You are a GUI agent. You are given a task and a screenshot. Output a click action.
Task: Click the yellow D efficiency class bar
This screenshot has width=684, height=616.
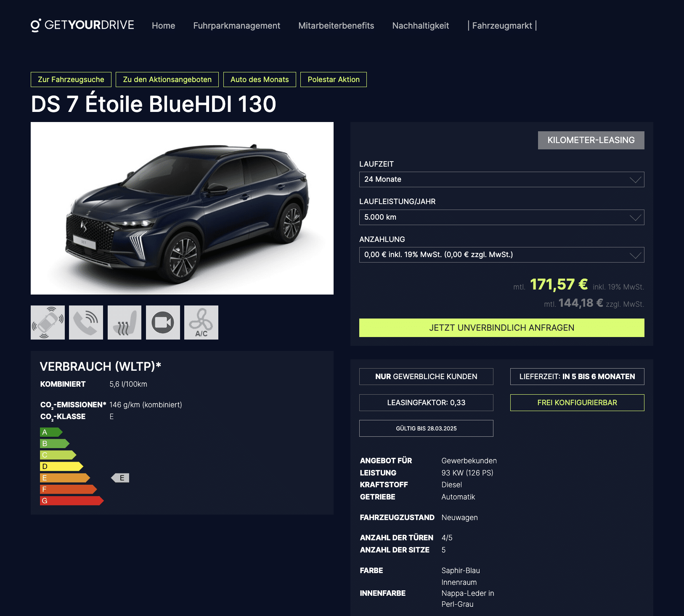61,466
